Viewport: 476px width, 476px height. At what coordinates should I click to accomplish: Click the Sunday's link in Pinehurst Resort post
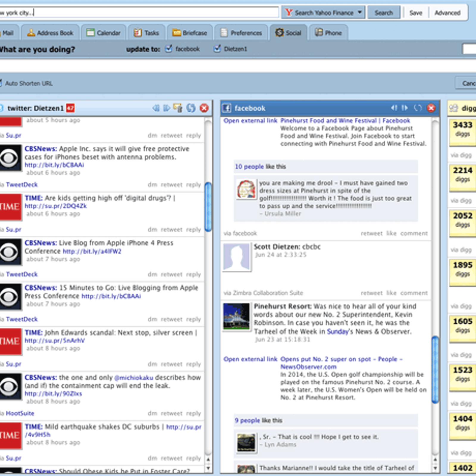[x=338, y=331]
